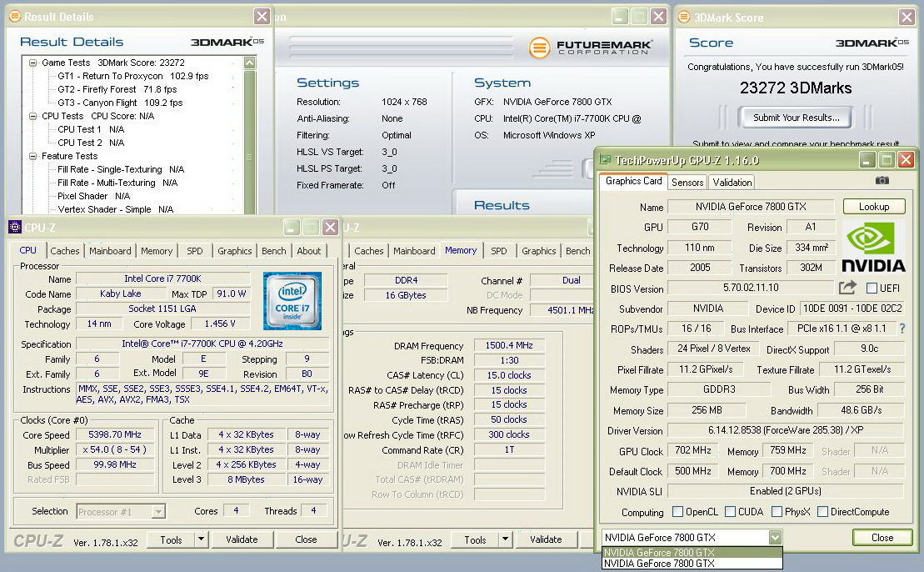Click the Bus Interface question mark icon
The height and width of the screenshot is (572, 924).
tap(902, 329)
